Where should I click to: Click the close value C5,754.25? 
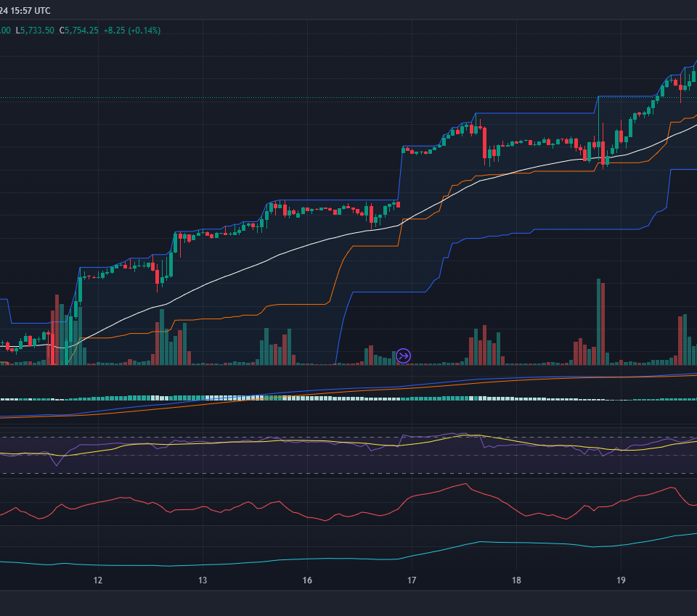79,30
